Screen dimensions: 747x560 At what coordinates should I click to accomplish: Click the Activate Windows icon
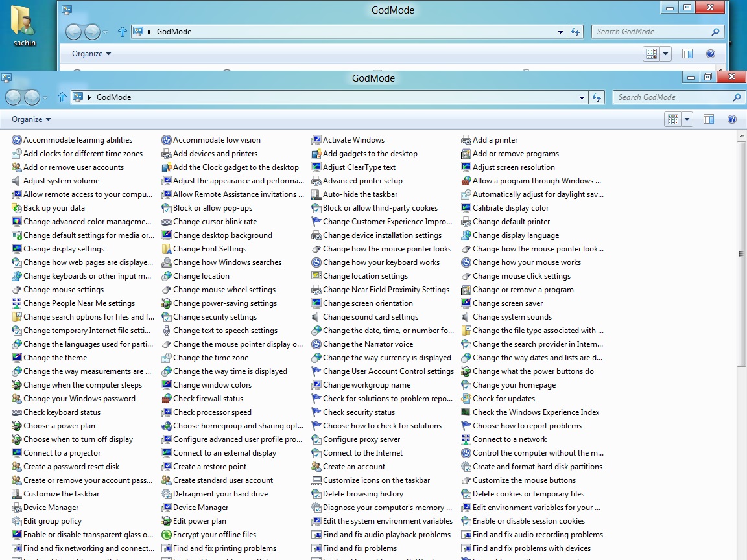pyautogui.click(x=316, y=140)
